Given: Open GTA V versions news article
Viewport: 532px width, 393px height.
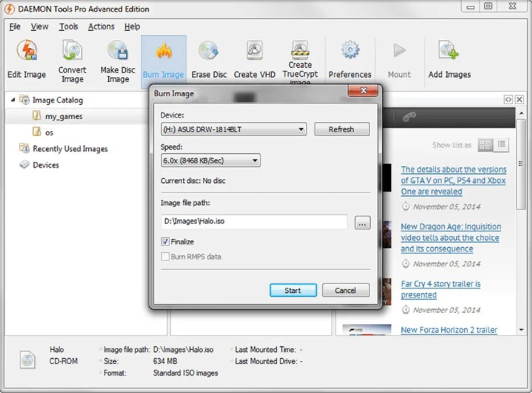Looking at the screenshot, I should [453, 181].
